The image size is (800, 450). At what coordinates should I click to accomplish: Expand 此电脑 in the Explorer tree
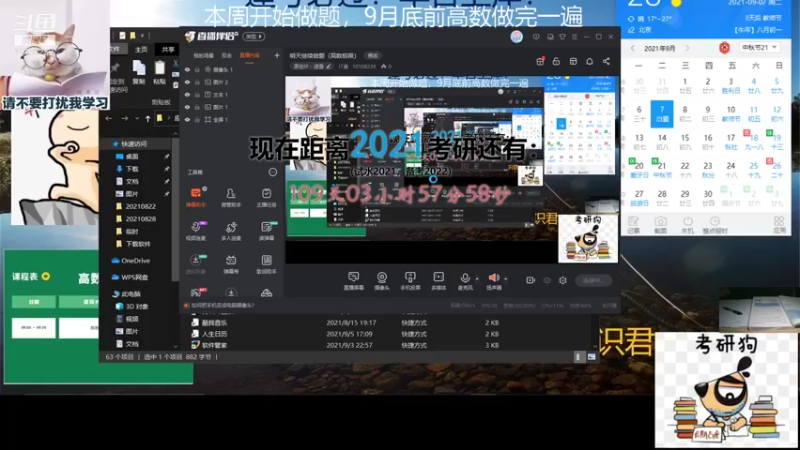pyautogui.click(x=127, y=294)
